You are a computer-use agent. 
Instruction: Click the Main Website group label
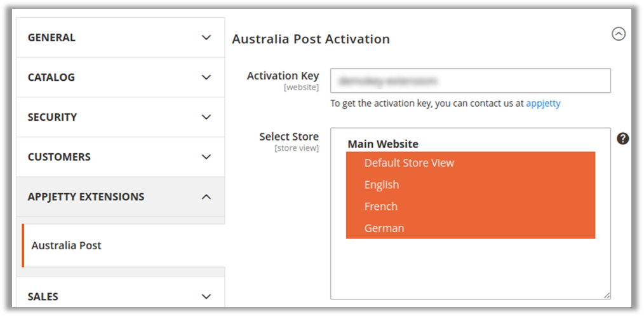(383, 144)
